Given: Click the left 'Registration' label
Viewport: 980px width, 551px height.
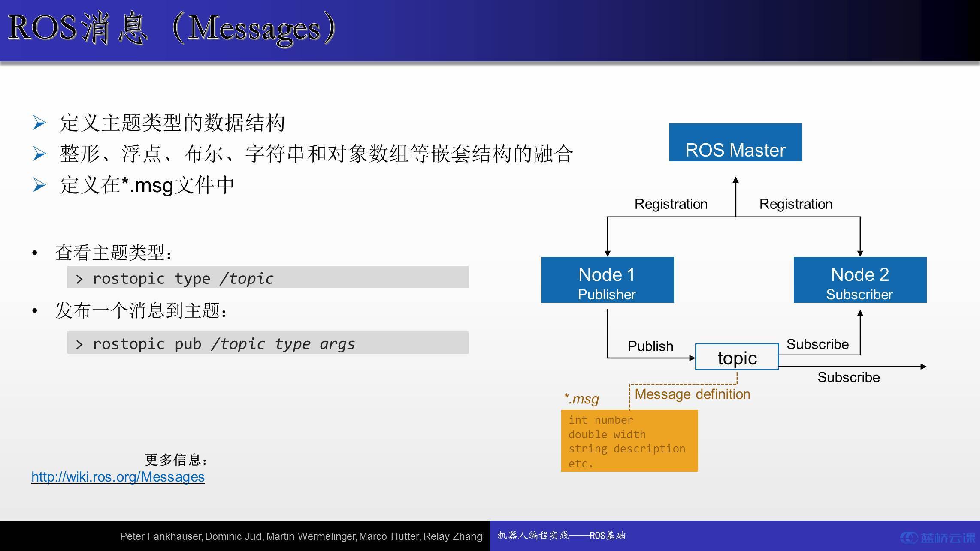Looking at the screenshot, I should pyautogui.click(x=671, y=204).
